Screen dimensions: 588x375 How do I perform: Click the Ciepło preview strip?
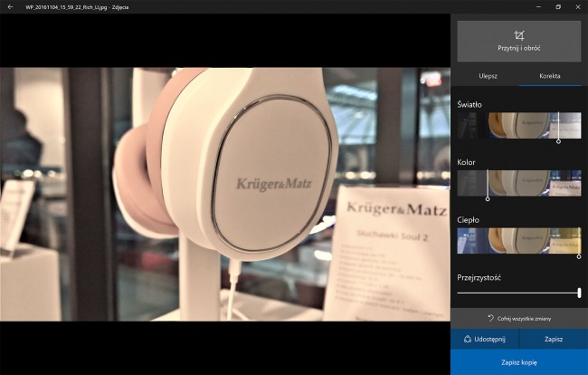point(519,241)
